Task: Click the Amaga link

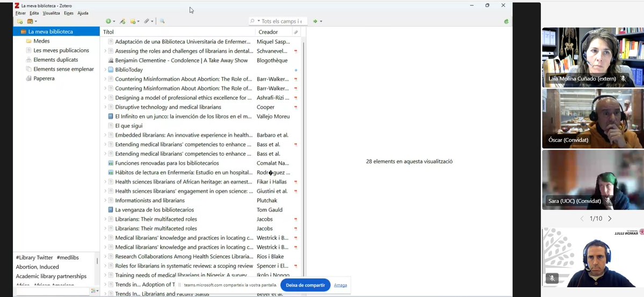Action: pos(340,285)
